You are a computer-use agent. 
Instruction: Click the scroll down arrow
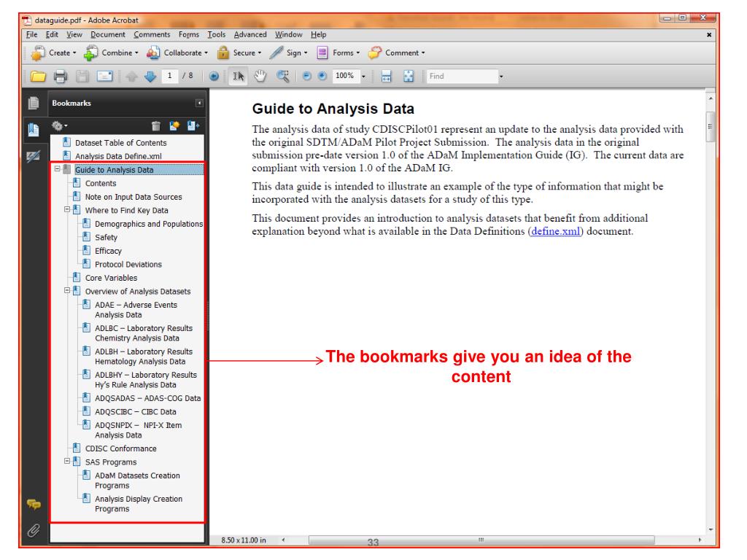711,529
